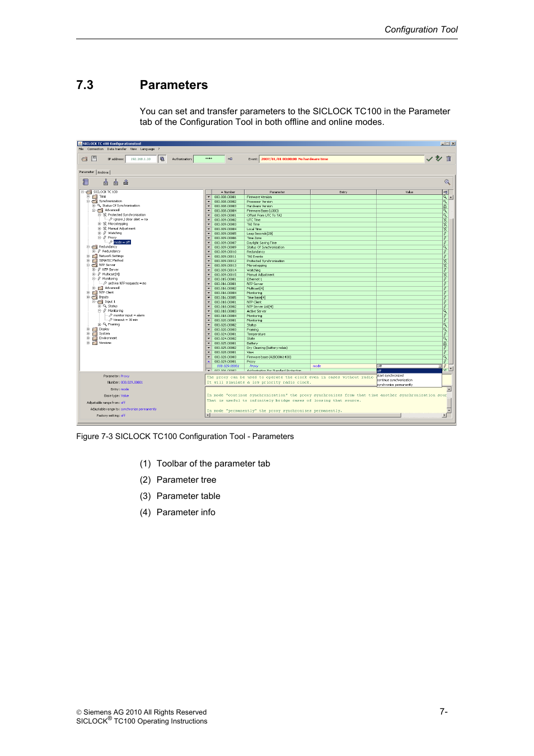
Task: Click the save diskette icon in the top toolbar
Action: pyautogui.click(x=94, y=159)
